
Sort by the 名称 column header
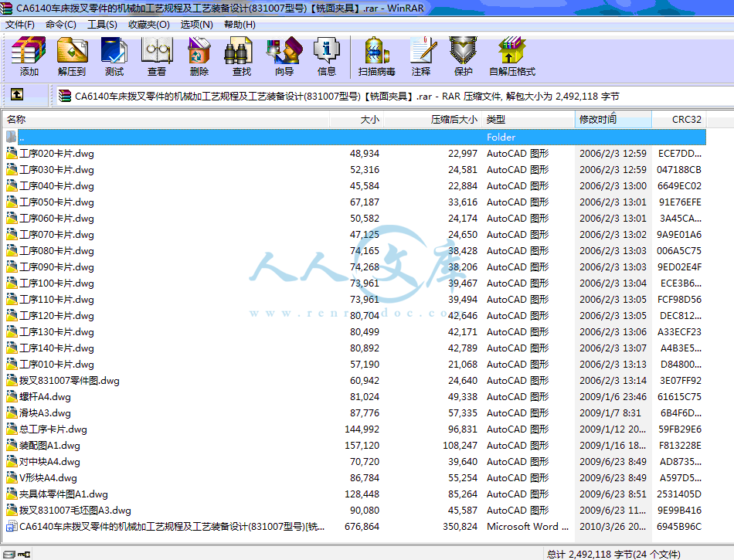166,119
